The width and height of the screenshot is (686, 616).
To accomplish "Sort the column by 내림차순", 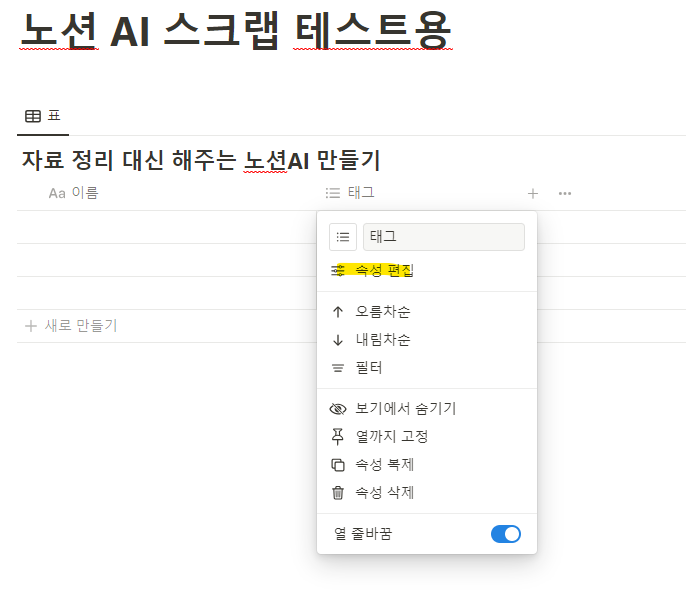I will tap(427, 340).
